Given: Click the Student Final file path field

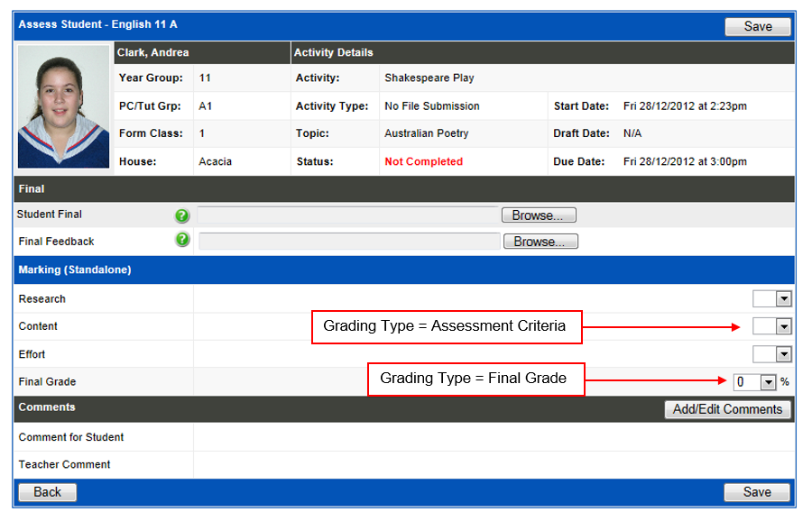Looking at the screenshot, I should click(347, 215).
